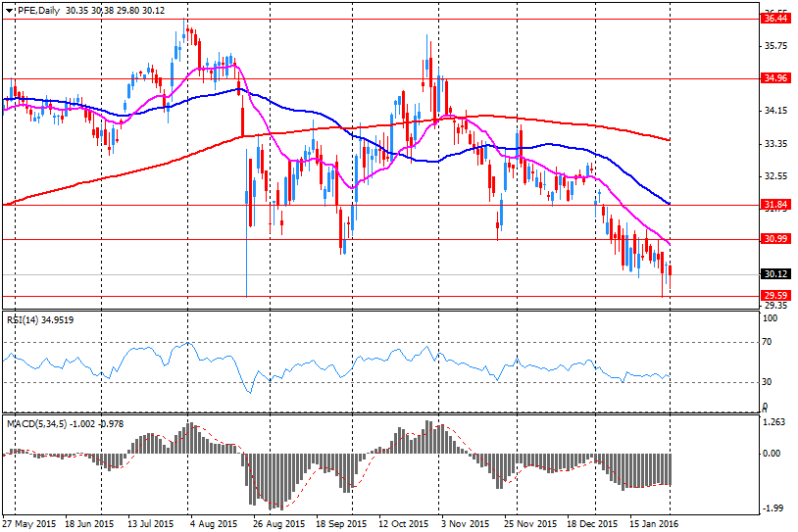Screen dimensions: 798x532
Task: Click the RSI 100 scale label
Action: (x=770, y=318)
